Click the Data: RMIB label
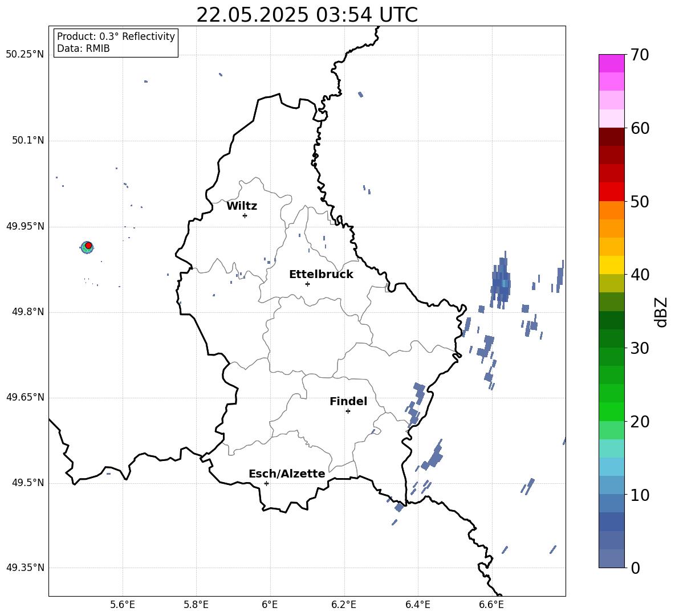Viewport: 675px width, 616px height. coord(83,48)
